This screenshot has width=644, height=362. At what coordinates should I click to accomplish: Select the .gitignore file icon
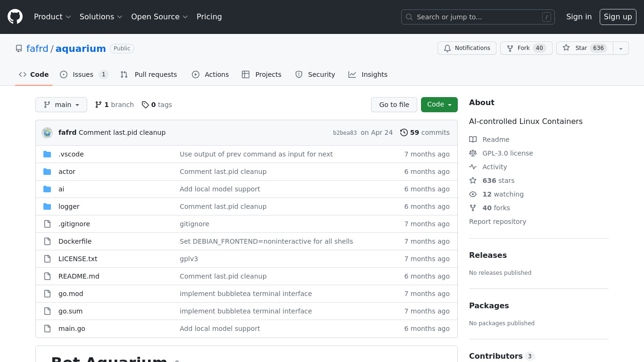(x=47, y=224)
